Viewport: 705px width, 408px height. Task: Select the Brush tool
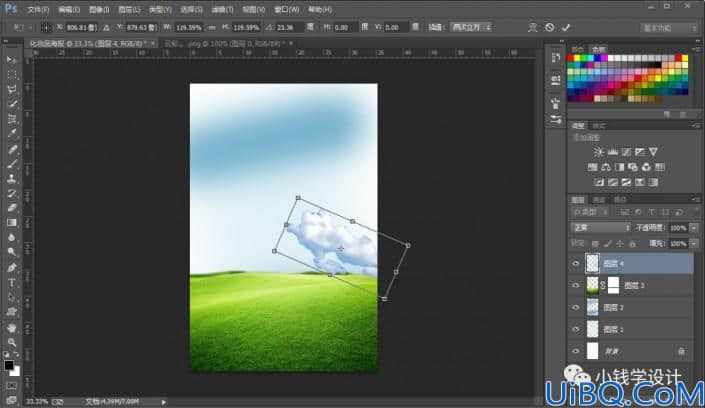point(11,164)
